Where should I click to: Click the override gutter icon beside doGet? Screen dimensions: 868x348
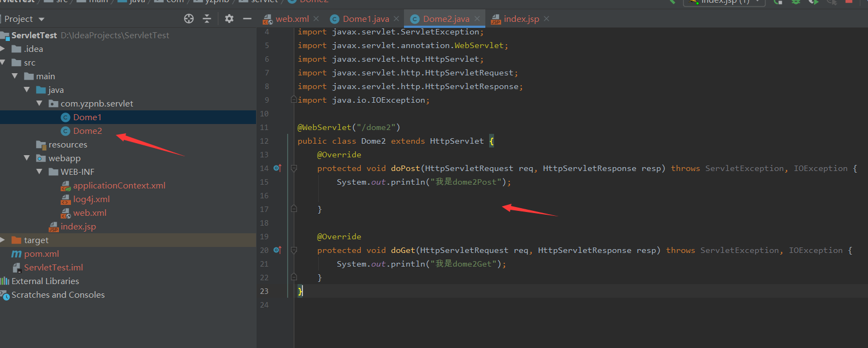point(277,250)
